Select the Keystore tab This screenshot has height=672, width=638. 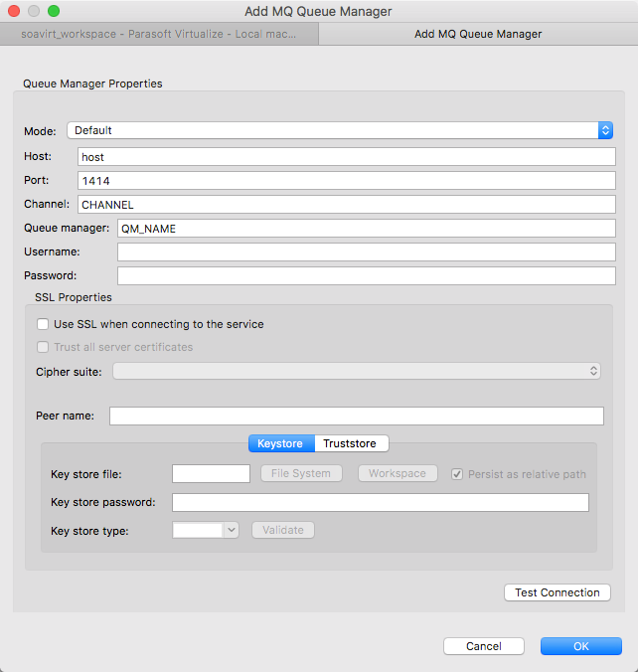(281, 443)
